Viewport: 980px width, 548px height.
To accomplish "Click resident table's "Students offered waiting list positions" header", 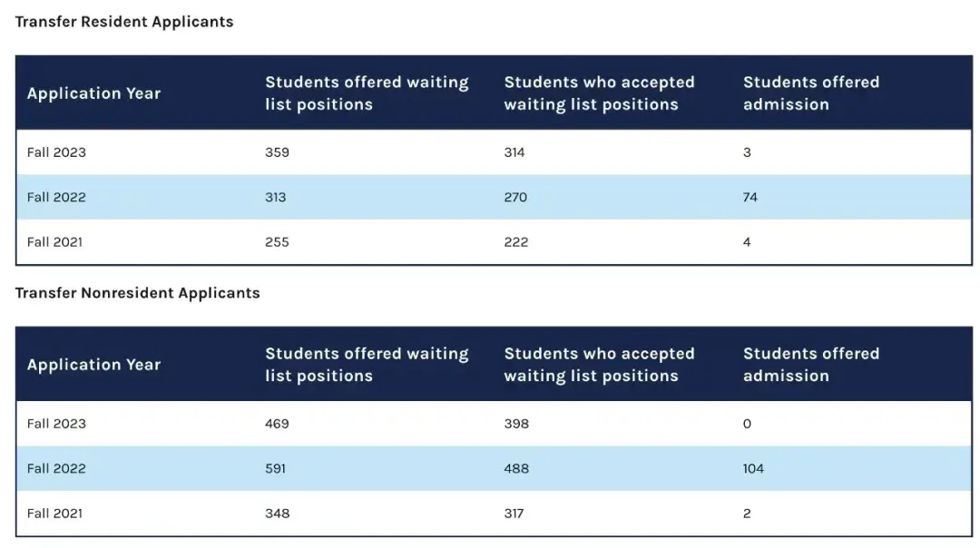I will pos(367,93).
